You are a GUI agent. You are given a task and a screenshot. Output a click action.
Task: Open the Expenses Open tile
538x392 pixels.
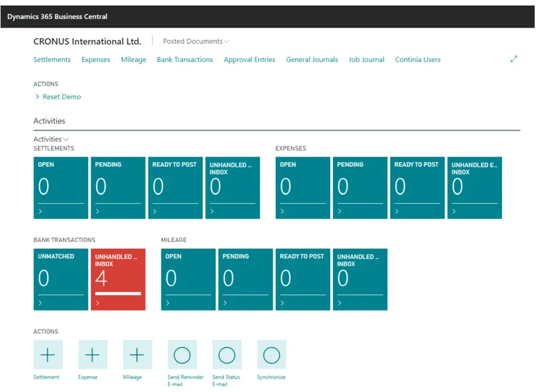303,188
